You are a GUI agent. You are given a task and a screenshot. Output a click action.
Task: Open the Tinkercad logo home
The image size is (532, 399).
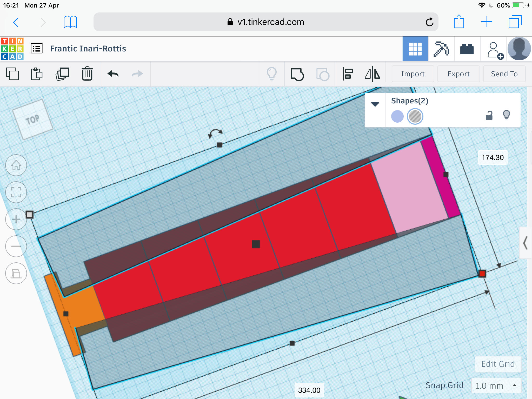point(12,49)
